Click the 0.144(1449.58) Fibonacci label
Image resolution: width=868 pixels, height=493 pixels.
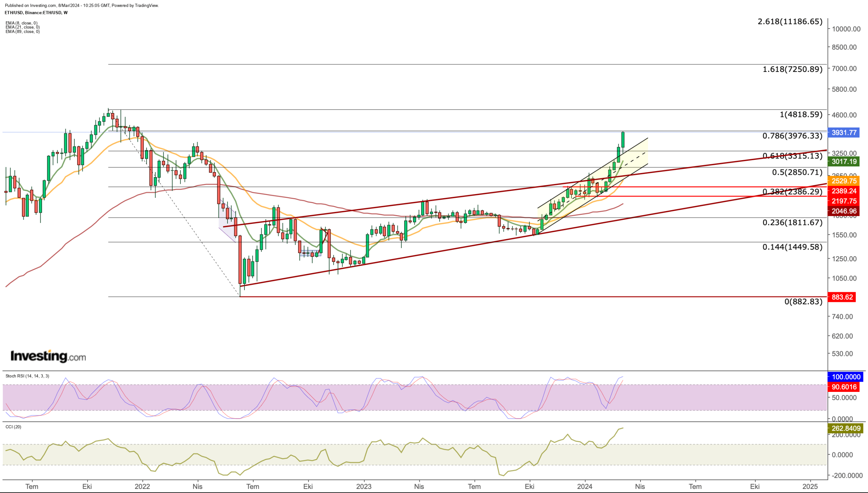pyautogui.click(x=792, y=247)
